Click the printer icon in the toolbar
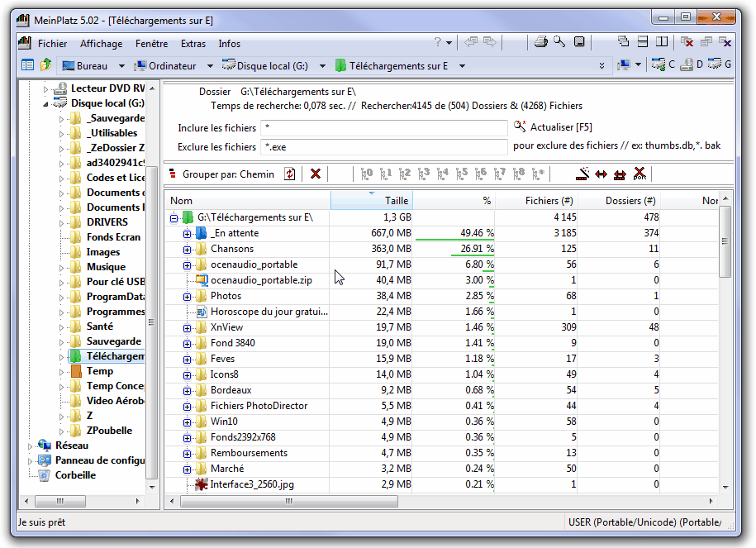The height and width of the screenshot is (548, 756). pos(541,42)
